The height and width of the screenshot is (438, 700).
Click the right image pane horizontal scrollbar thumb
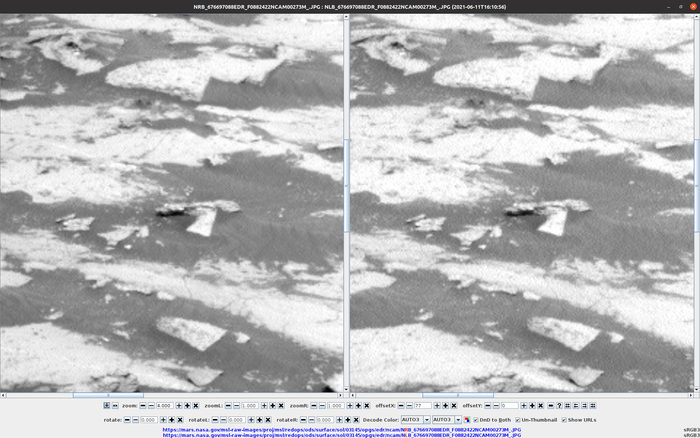point(458,396)
